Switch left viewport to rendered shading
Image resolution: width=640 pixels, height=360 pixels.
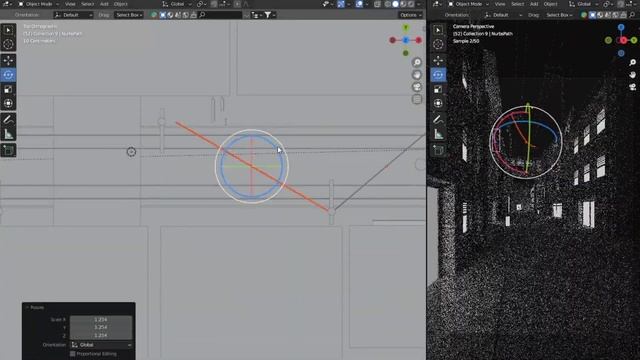point(411,4)
